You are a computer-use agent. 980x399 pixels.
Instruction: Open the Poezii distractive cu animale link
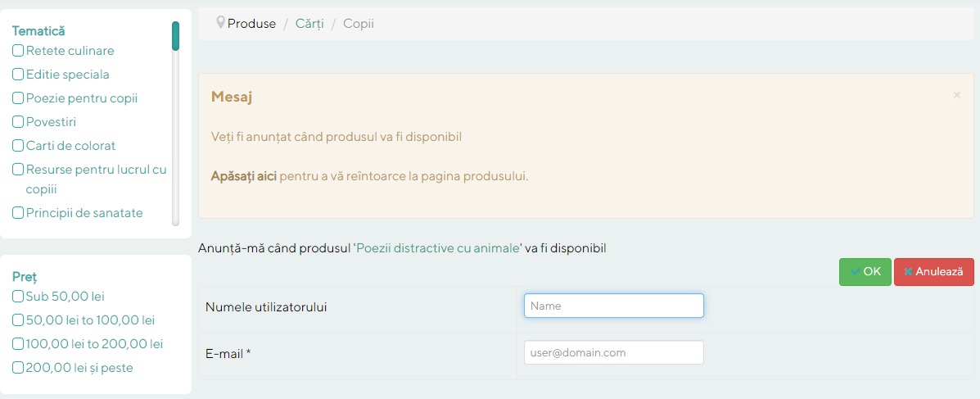tap(438, 247)
